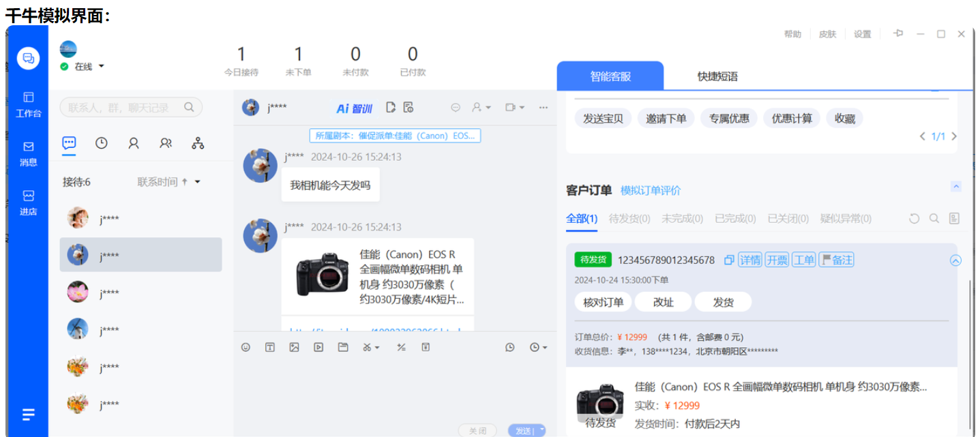Open the add-contact person dropdown

point(481,107)
